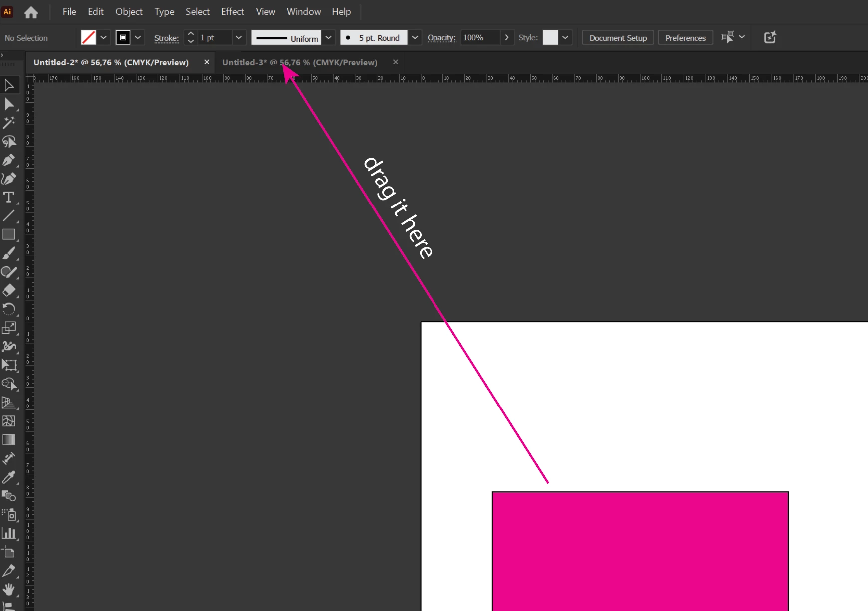This screenshot has height=611, width=868.
Task: Select the Pen tool
Action: tap(9, 160)
